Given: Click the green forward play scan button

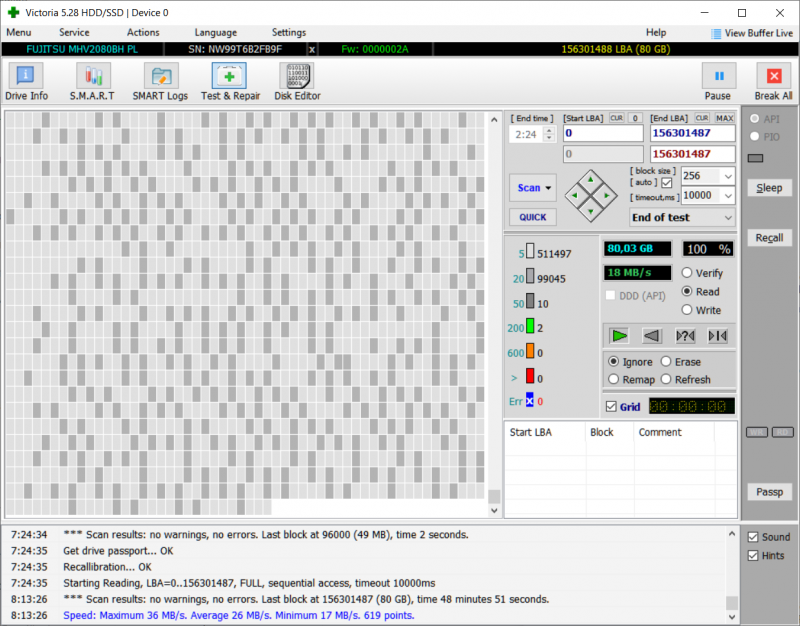Looking at the screenshot, I should pyautogui.click(x=620, y=335).
